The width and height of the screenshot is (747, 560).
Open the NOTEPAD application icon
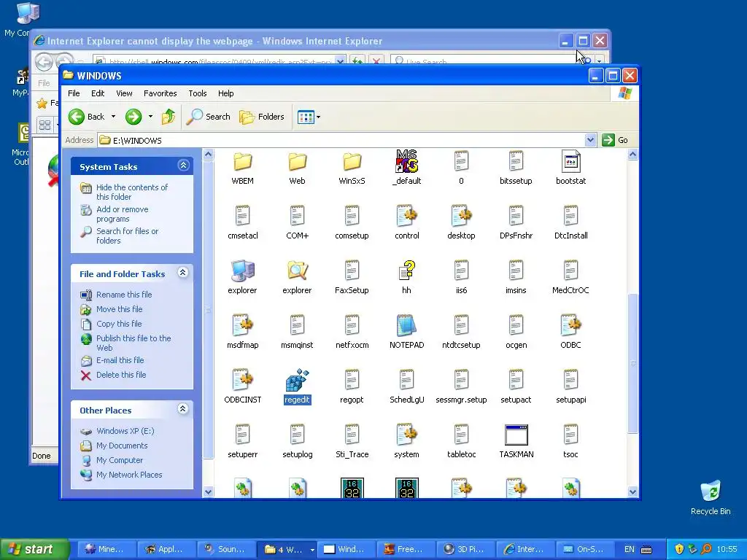pyautogui.click(x=406, y=325)
